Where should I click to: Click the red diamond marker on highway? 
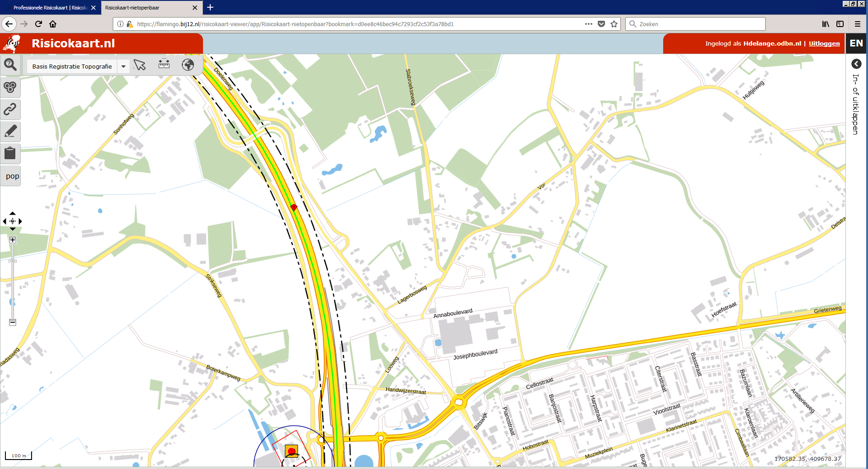[x=294, y=207]
